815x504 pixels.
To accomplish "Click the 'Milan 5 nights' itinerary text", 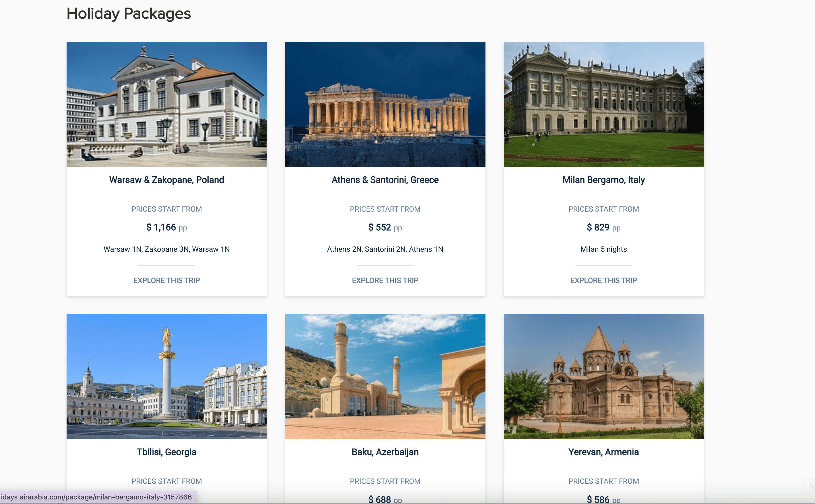I will click(603, 249).
